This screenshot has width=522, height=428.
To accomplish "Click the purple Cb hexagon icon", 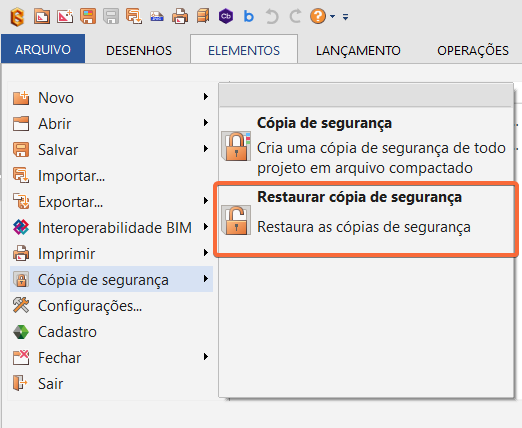I will (x=226, y=16).
